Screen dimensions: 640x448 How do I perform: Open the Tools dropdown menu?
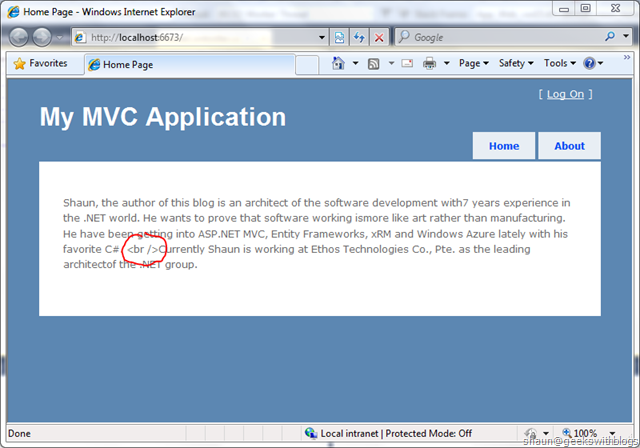[558, 63]
